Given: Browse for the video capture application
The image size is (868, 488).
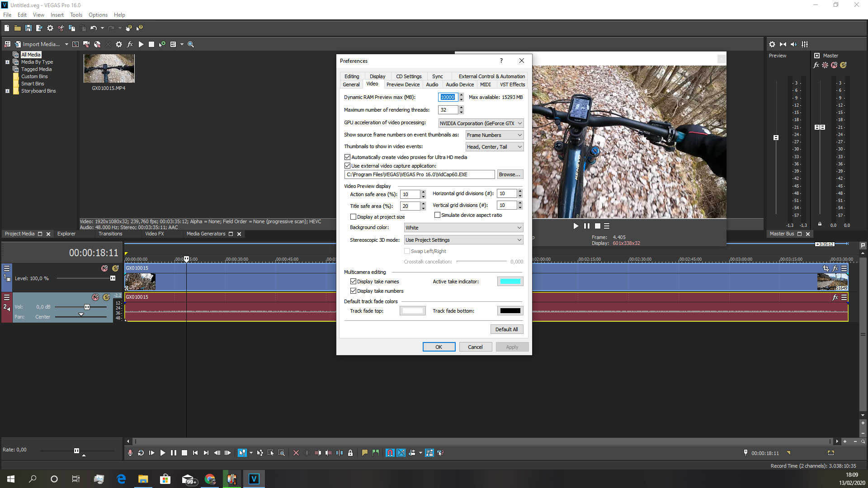Looking at the screenshot, I should tap(510, 174).
